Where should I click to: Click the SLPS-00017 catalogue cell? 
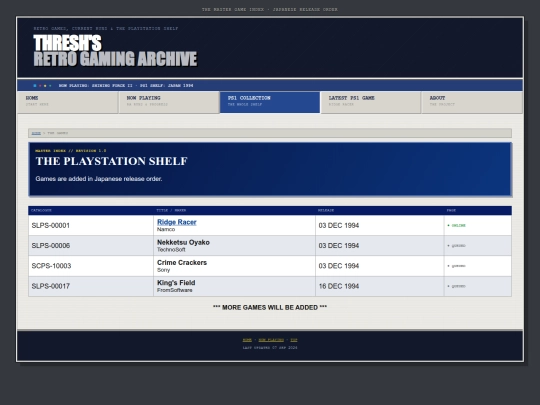point(91,286)
